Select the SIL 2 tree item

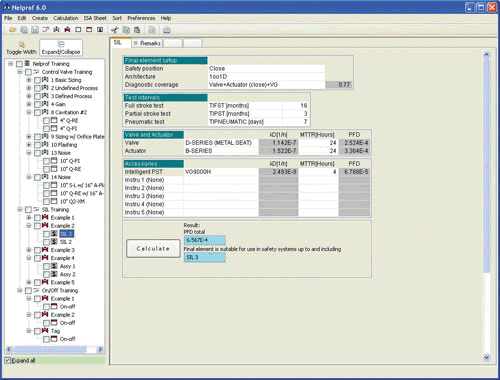(x=66, y=242)
